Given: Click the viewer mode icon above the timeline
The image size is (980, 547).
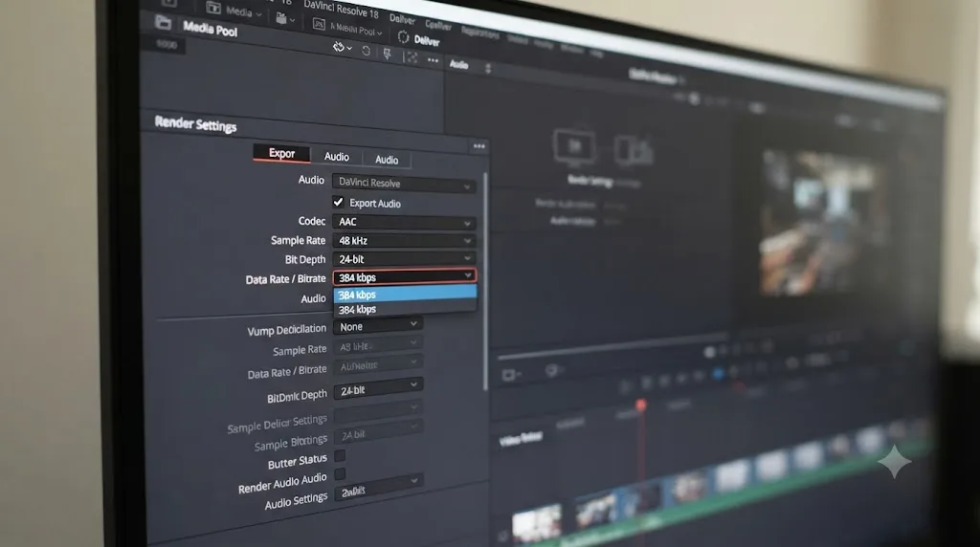Looking at the screenshot, I should point(511,375).
